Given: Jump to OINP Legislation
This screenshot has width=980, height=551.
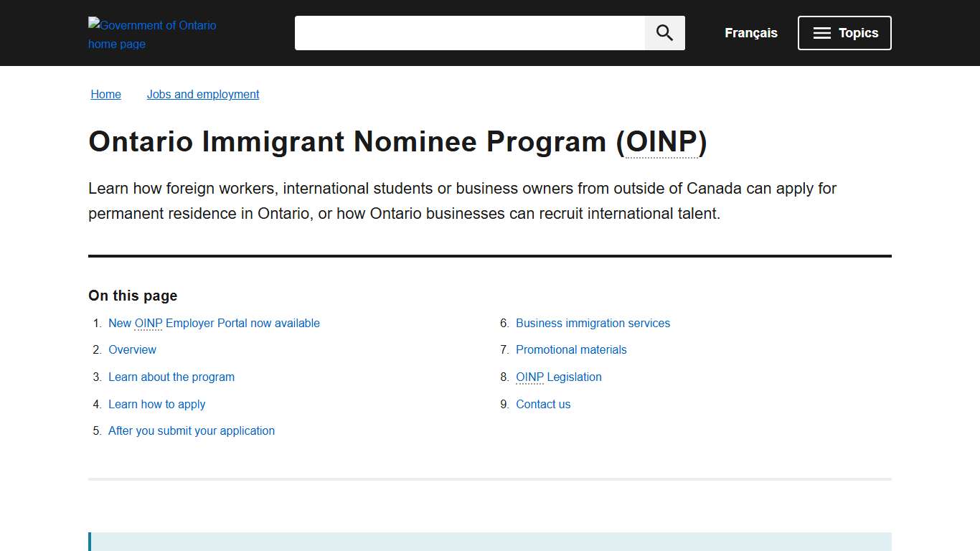Looking at the screenshot, I should 559,377.
